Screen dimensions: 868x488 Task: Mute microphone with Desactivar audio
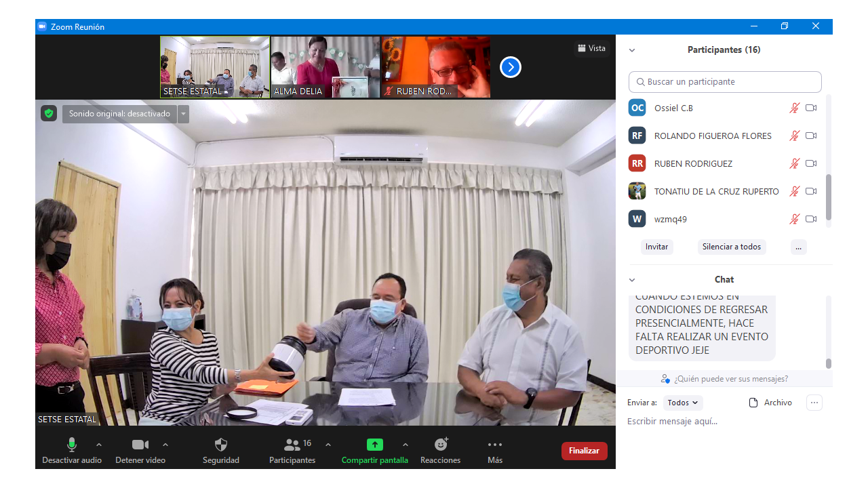[x=72, y=445]
